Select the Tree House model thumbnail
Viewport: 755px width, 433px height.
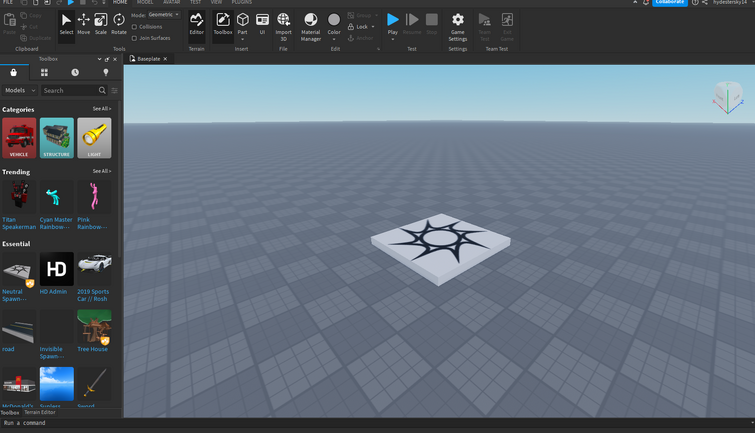(94, 327)
